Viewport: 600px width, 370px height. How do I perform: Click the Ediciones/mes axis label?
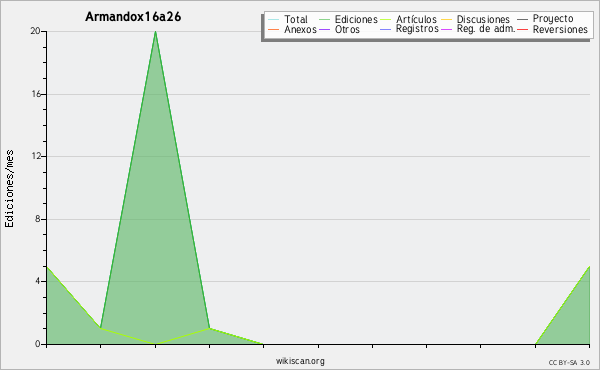(9, 189)
